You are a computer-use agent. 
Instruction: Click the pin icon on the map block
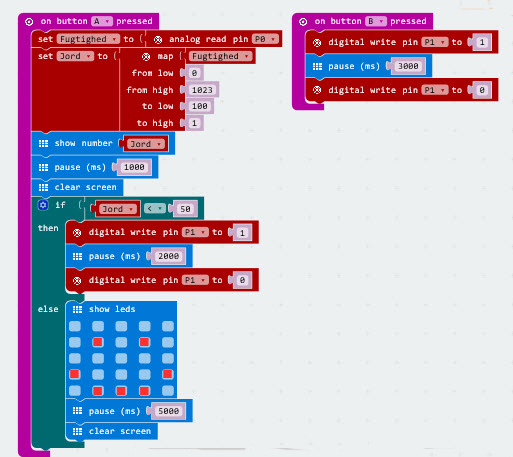point(146,57)
